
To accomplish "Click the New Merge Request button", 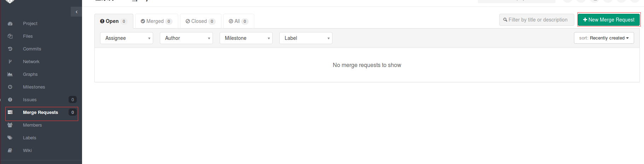I will [x=609, y=20].
